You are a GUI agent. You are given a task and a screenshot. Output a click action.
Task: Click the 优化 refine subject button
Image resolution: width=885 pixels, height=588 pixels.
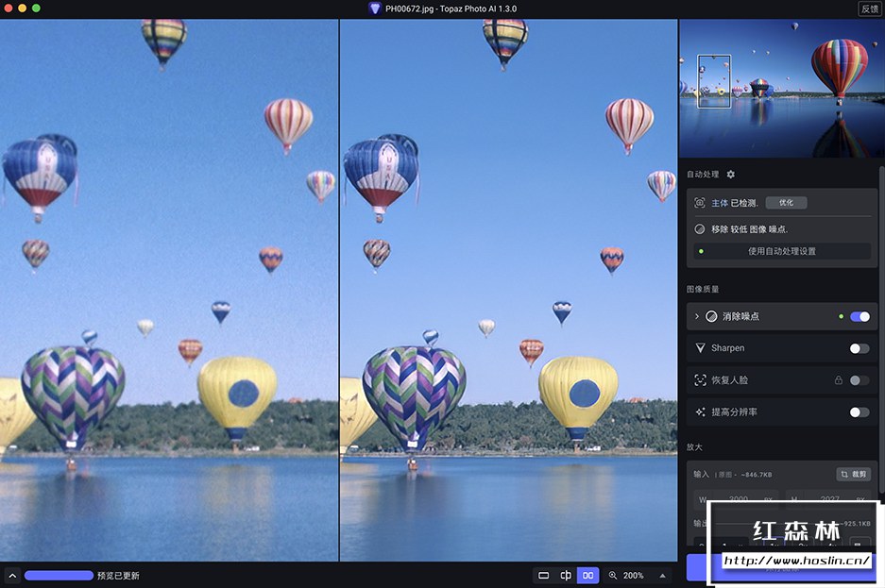(786, 203)
